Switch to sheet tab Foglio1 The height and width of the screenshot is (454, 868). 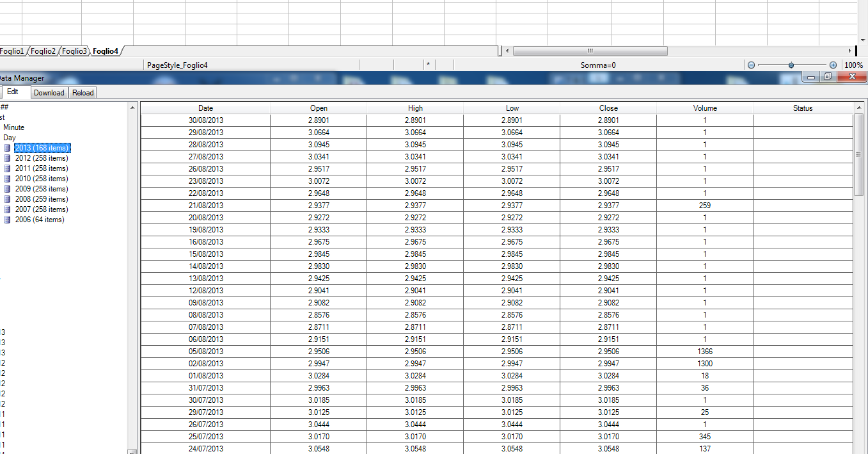[x=12, y=51]
